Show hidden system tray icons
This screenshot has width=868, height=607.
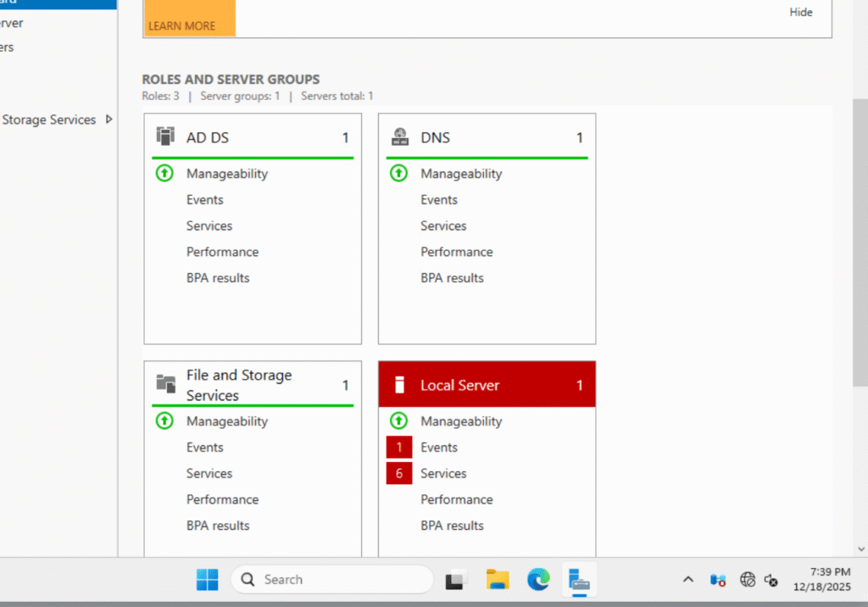[x=688, y=580]
